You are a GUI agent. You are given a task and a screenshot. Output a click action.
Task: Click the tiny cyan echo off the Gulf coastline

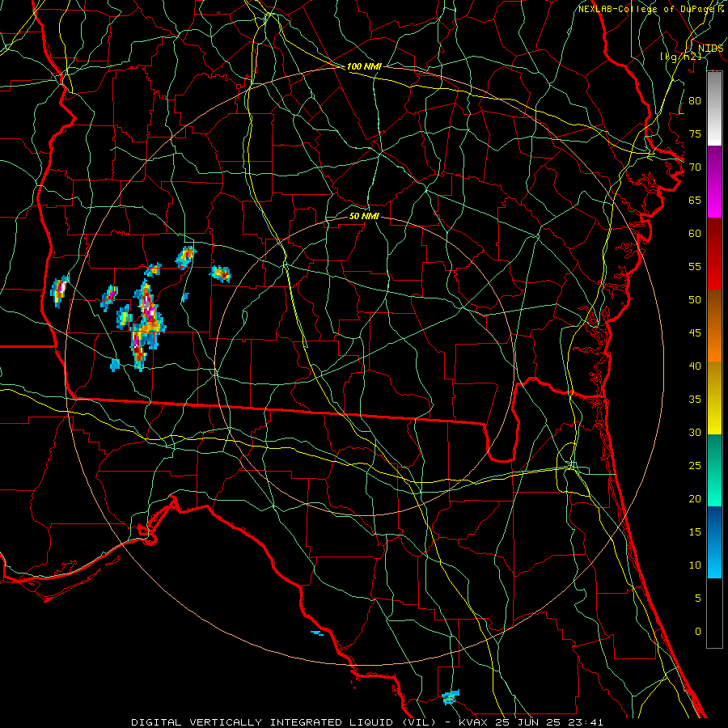tap(317, 633)
